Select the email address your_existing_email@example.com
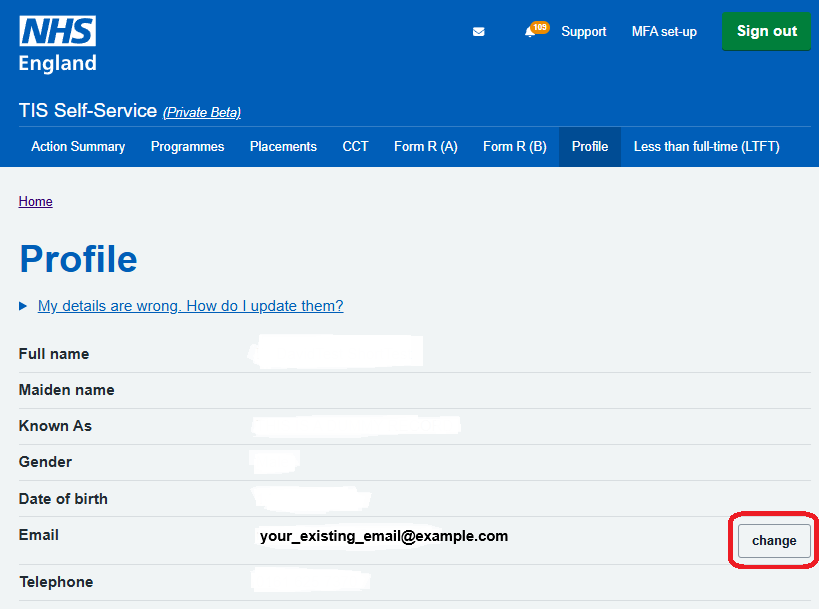 coord(384,536)
